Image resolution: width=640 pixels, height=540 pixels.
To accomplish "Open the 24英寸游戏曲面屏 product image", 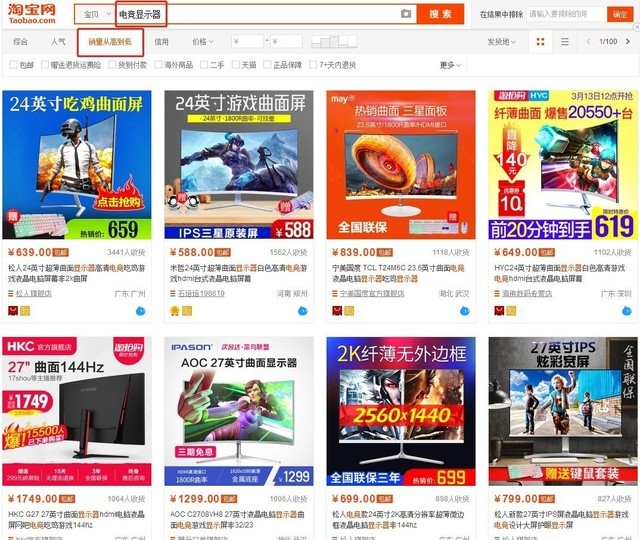I will 239,164.
